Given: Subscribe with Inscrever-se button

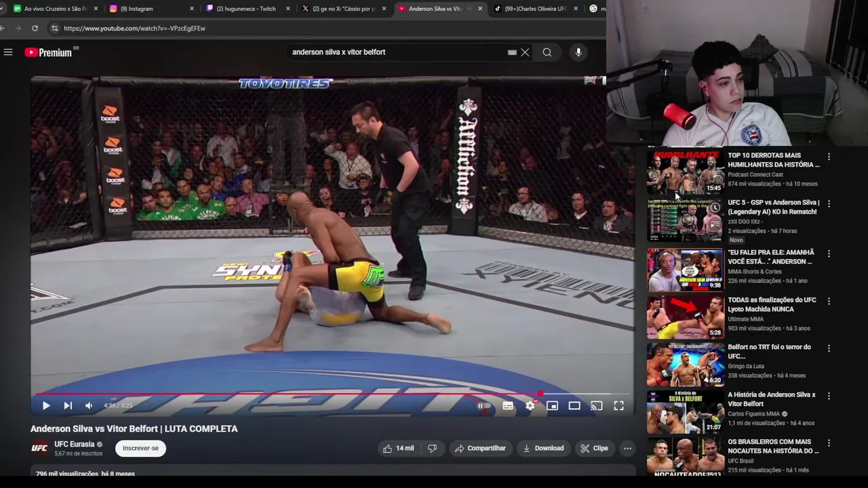Looking at the screenshot, I should (140, 448).
